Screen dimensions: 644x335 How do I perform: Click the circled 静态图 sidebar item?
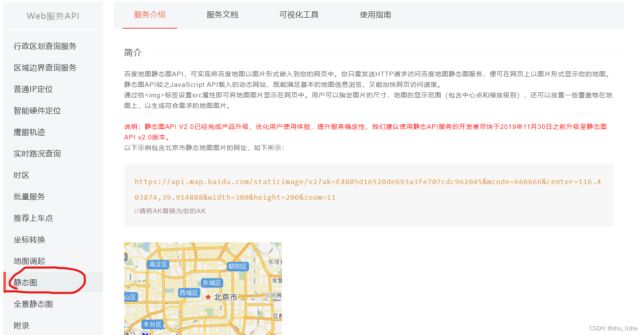pos(25,282)
